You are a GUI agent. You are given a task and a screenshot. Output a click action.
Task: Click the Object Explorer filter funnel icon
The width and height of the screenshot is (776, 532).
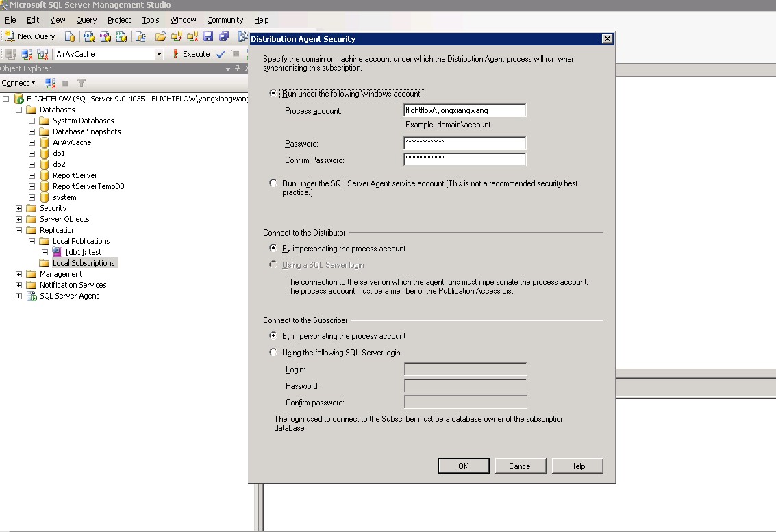pos(82,83)
